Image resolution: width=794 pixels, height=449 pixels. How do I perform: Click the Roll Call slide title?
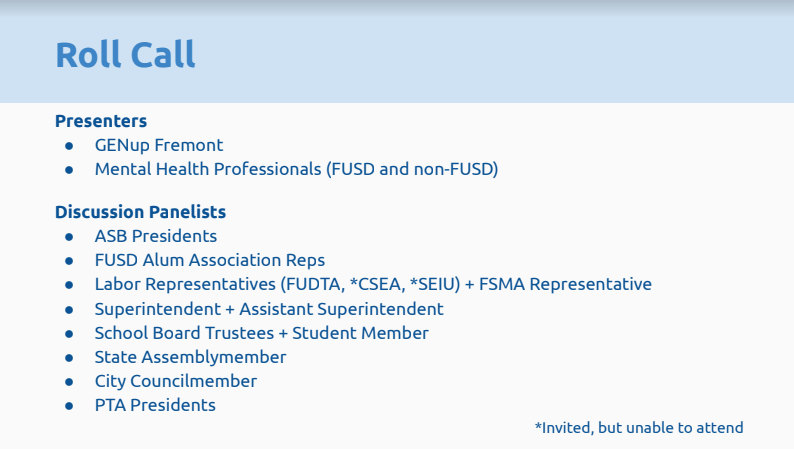pos(125,55)
